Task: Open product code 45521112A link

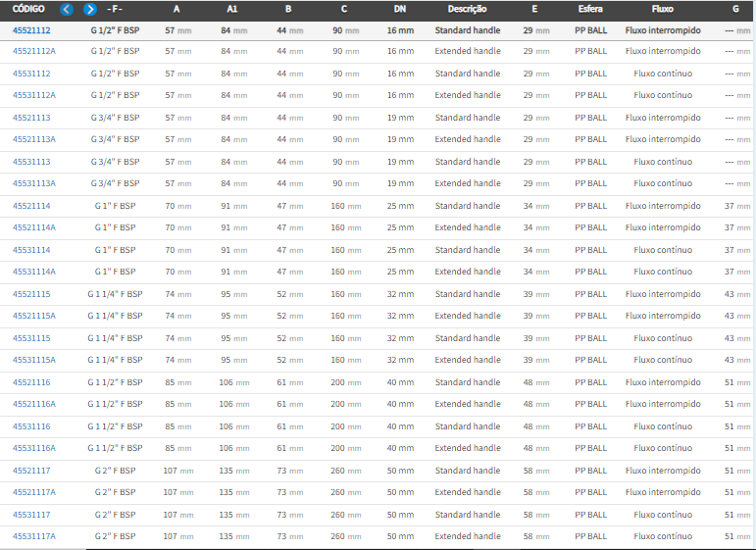Action: [34, 51]
